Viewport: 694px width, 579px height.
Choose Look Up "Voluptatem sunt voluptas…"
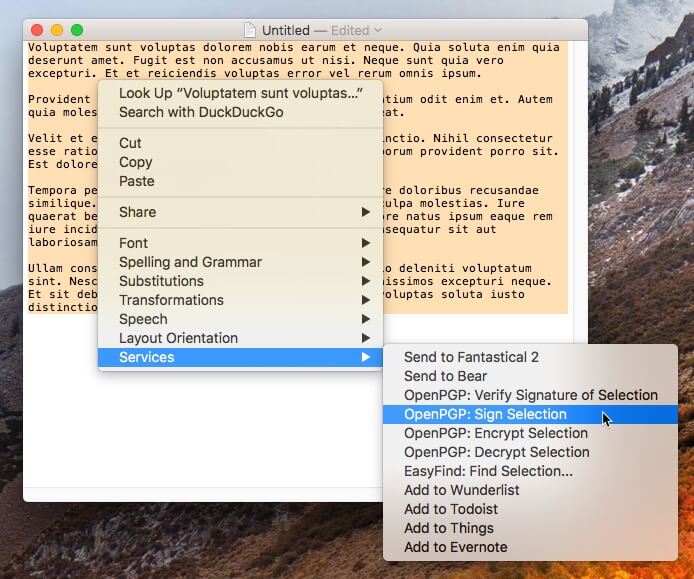[240, 93]
